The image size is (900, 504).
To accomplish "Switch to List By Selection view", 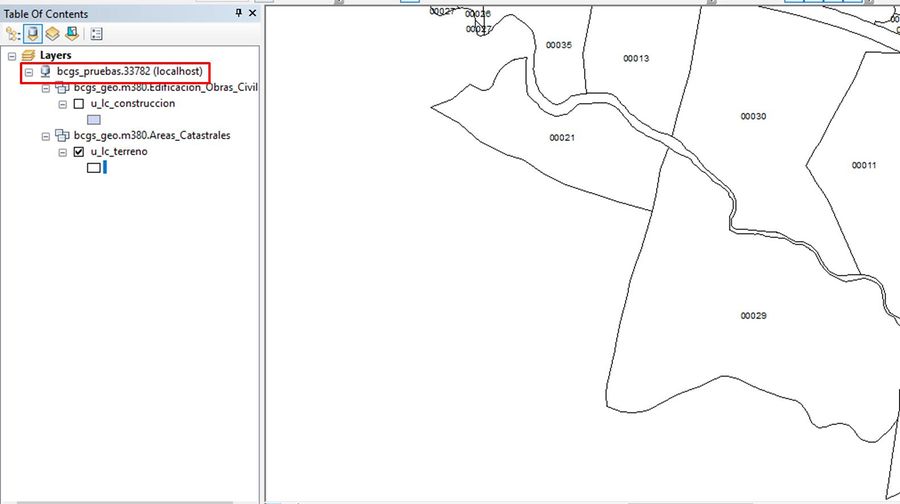I will pos(72,34).
